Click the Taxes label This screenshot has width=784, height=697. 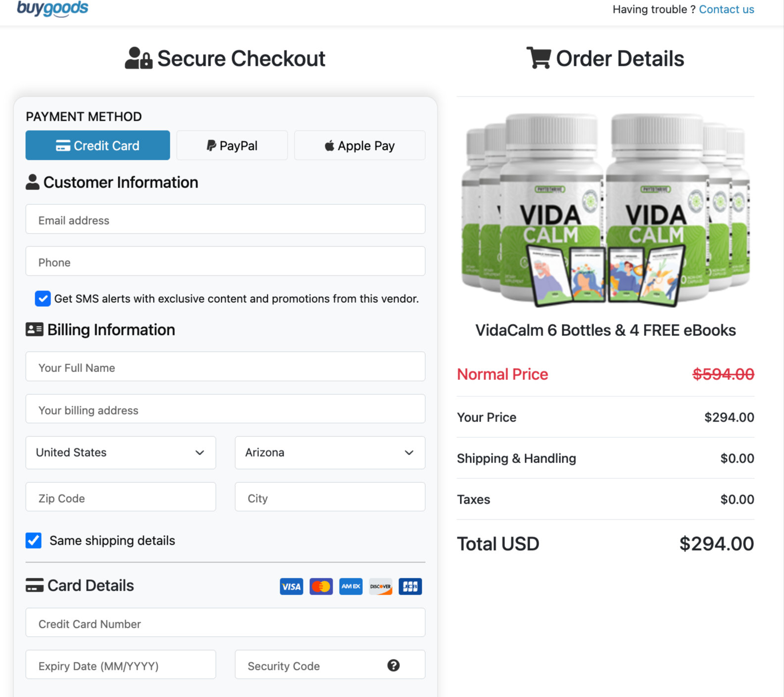473,500
